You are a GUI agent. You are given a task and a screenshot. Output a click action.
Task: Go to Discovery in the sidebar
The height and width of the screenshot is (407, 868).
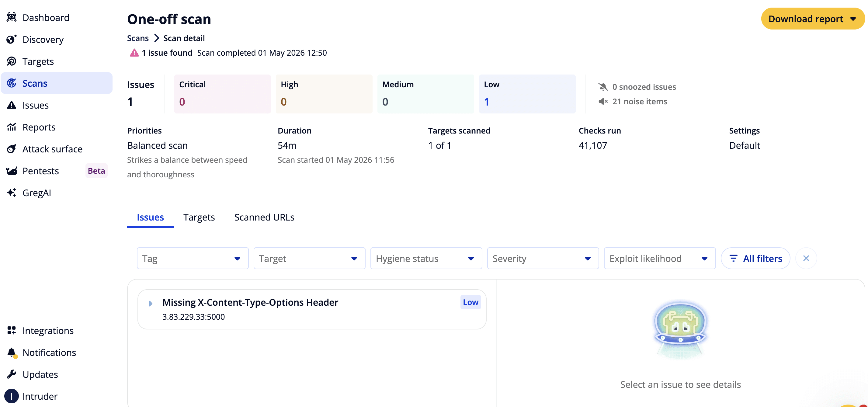[56, 39]
